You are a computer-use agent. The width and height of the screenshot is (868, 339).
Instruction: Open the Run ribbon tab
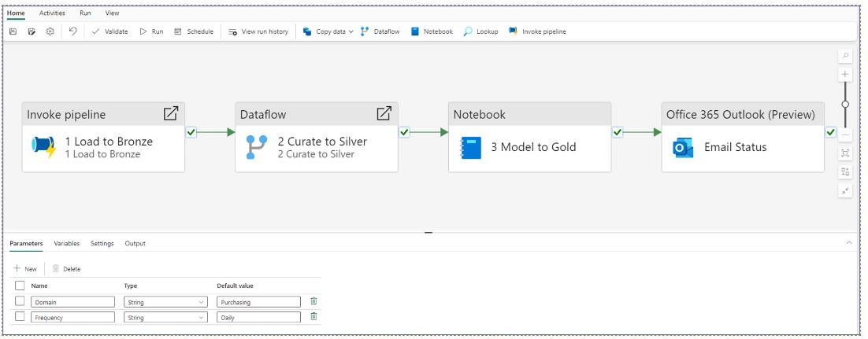[85, 13]
